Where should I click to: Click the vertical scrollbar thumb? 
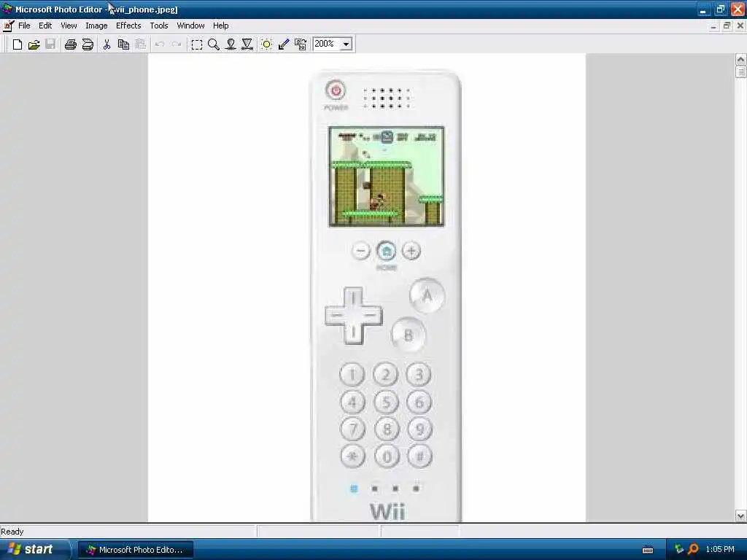click(740, 71)
